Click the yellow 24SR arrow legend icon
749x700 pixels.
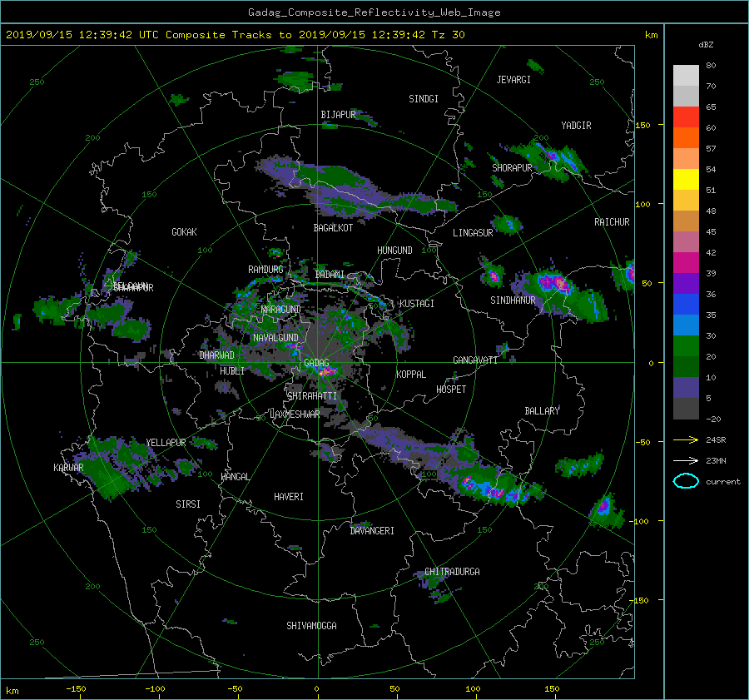686,439
